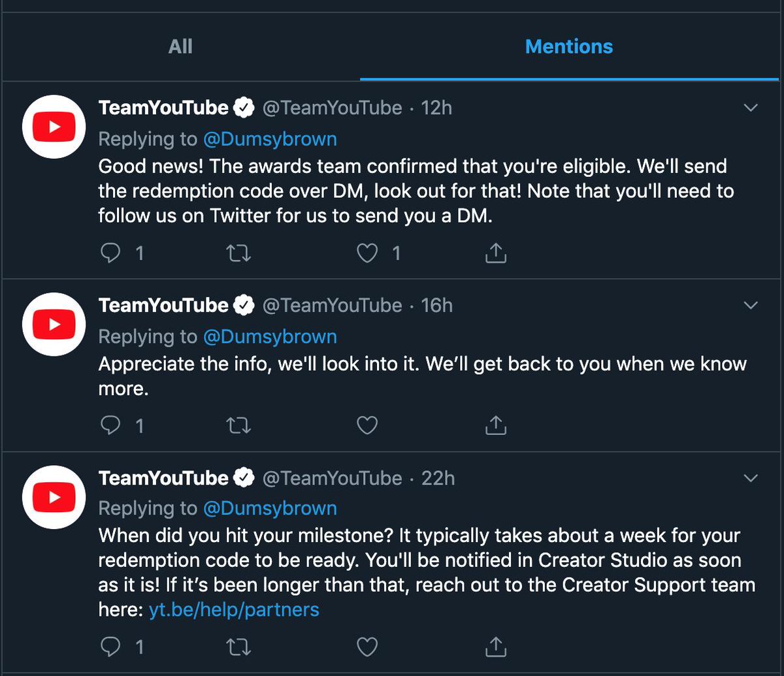Open the 12h tweet's chevron menu
784x676 pixels.
(x=751, y=108)
